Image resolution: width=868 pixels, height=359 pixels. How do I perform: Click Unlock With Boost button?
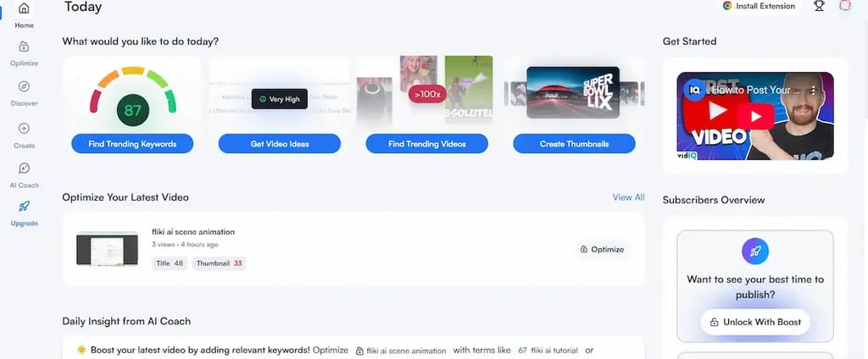755,322
